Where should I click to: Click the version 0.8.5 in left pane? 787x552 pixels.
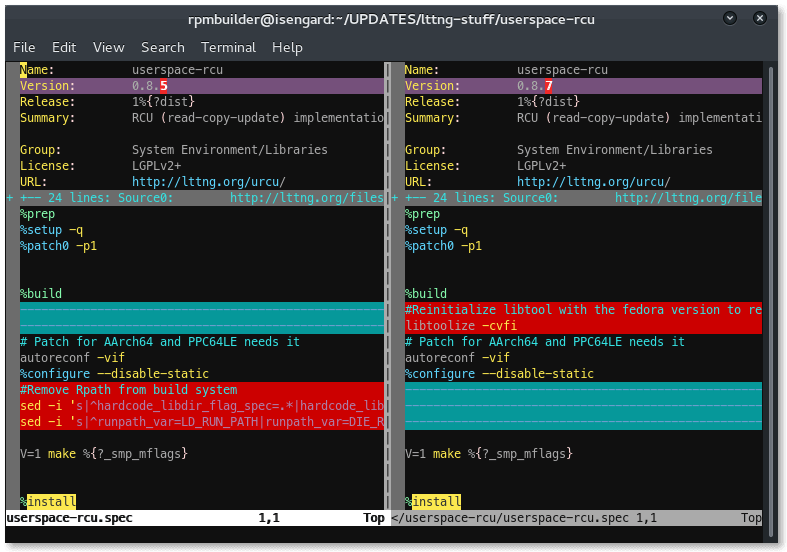(150, 86)
